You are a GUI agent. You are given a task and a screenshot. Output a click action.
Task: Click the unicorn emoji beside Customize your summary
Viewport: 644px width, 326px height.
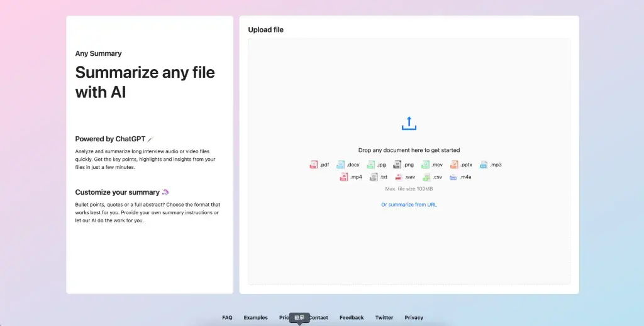coord(165,192)
